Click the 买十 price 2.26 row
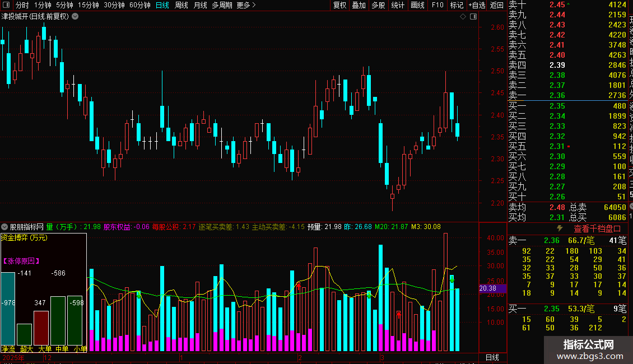Image resolution: width=633 pixels, height=364 pixels. (567, 197)
